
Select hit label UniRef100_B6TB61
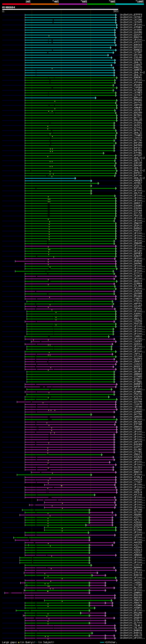[131, 115]
